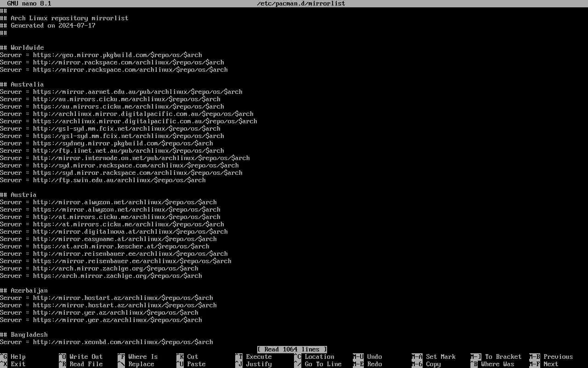
Task: Click the http://mirror.rackspace.com server line
Action: pyautogui.click(x=112, y=62)
